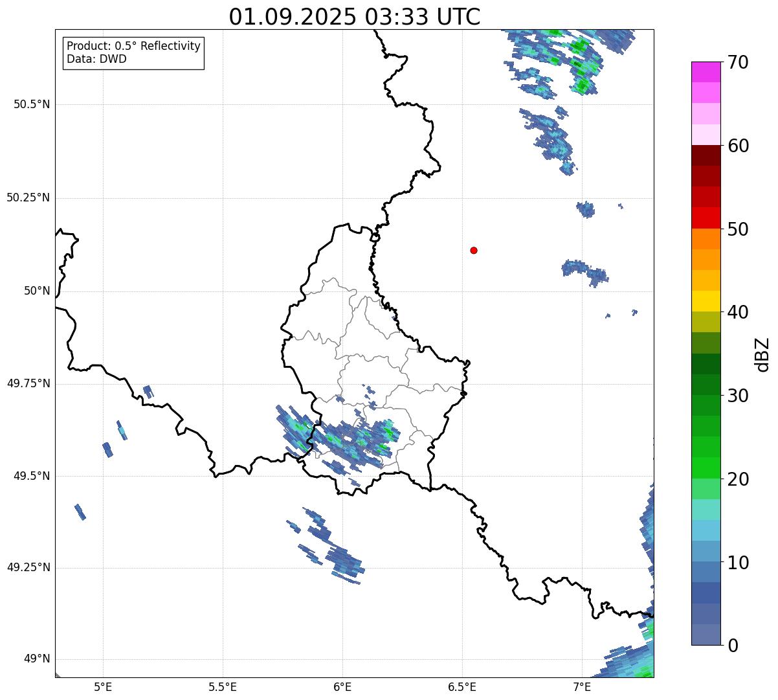
Task: Click the bright green colorbar segment above 20
Action: (706, 468)
